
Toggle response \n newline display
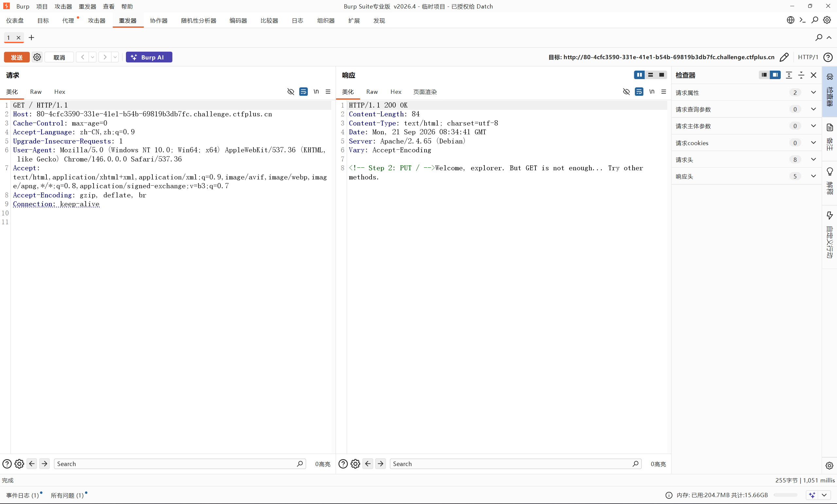tap(652, 92)
